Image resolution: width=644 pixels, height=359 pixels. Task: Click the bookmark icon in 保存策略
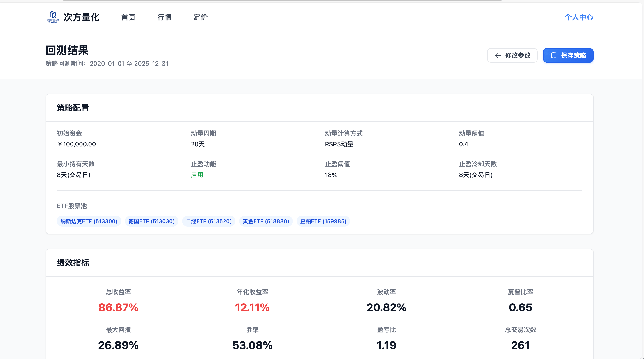(554, 55)
